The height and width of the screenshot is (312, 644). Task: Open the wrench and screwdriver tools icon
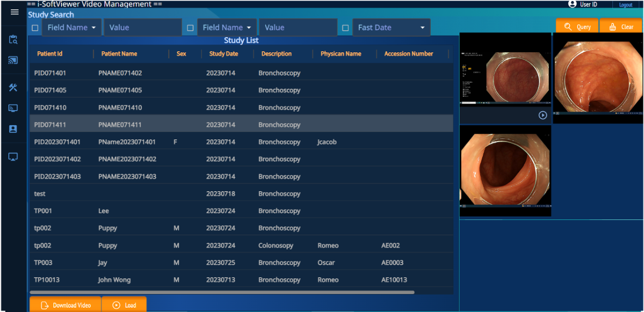tap(13, 87)
